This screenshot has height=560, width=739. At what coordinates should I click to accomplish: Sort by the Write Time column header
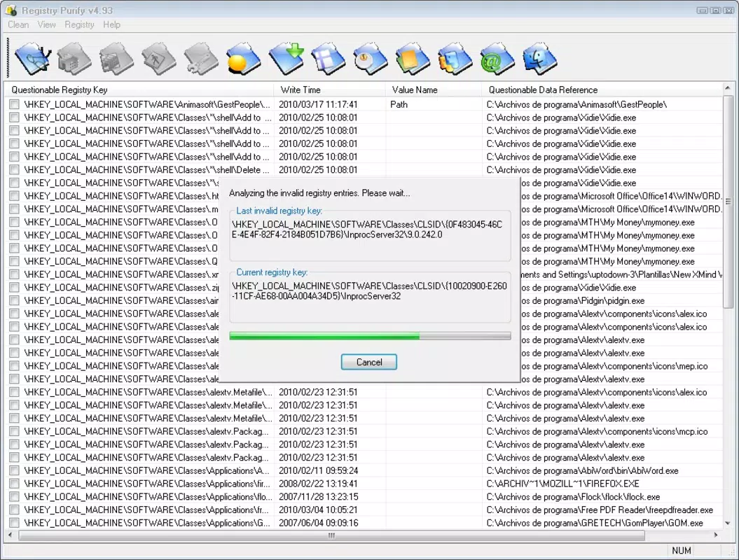[329, 90]
